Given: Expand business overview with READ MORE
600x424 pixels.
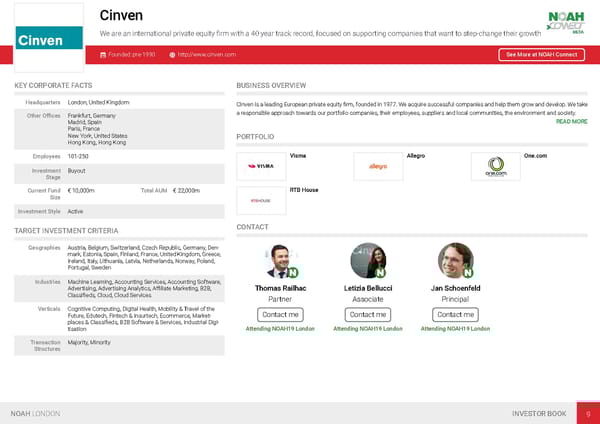Looking at the screenshot, I should tap(571, 121).
